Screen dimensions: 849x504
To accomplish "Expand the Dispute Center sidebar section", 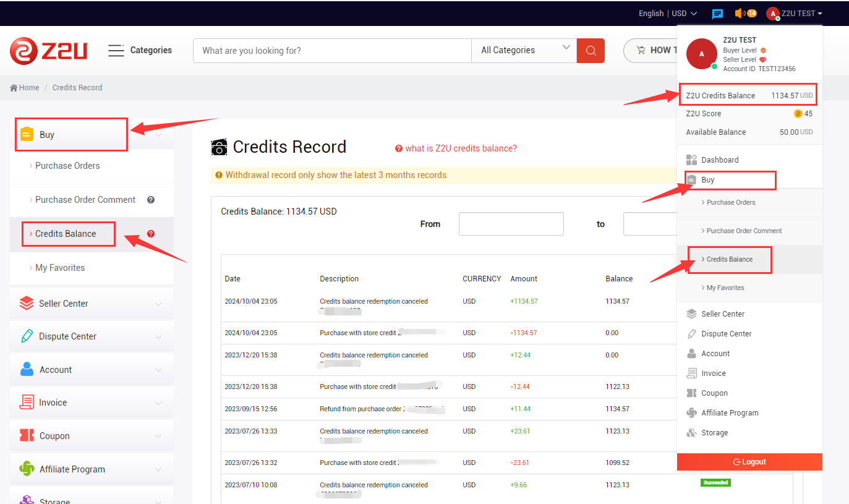I will coord(92,336).
